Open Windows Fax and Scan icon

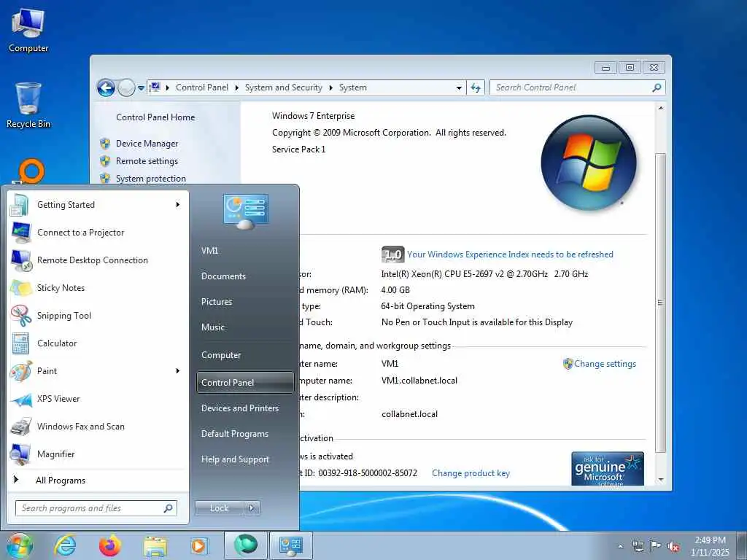point(21,427)
